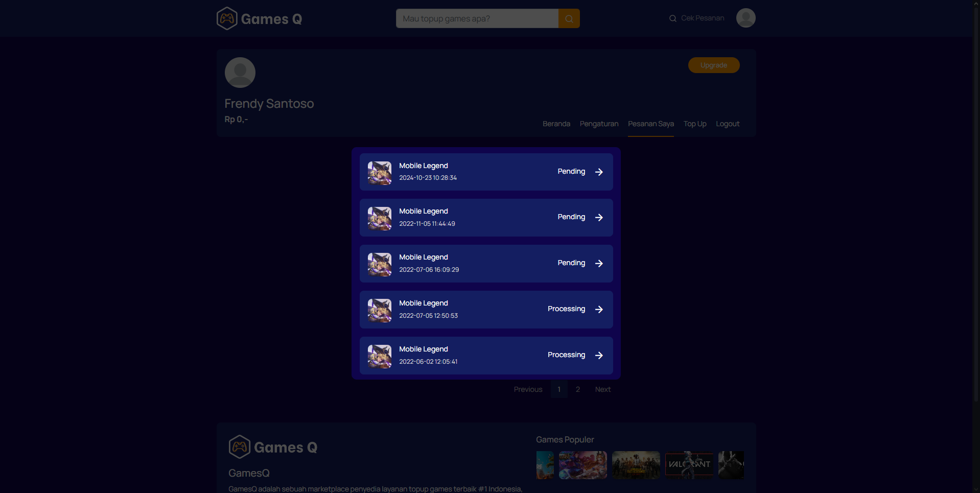Open arrow for 2024-10-23 Pending order
Image resolution: width=980 pixels, height=493 pixels.
599,172
